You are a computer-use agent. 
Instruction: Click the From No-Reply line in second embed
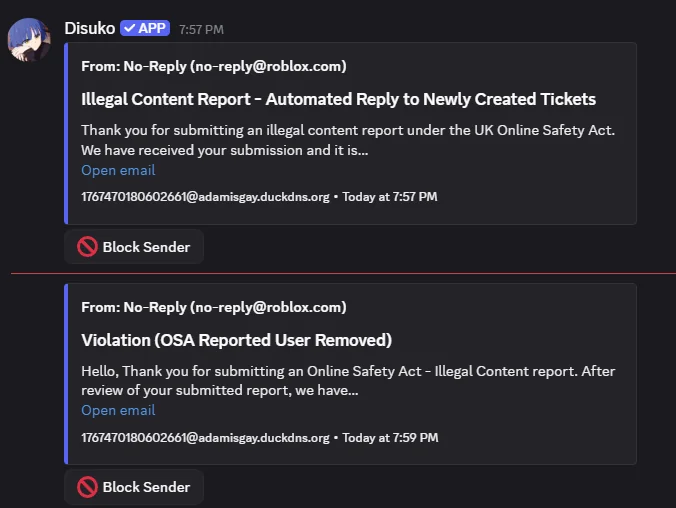(x=214, y=307)
